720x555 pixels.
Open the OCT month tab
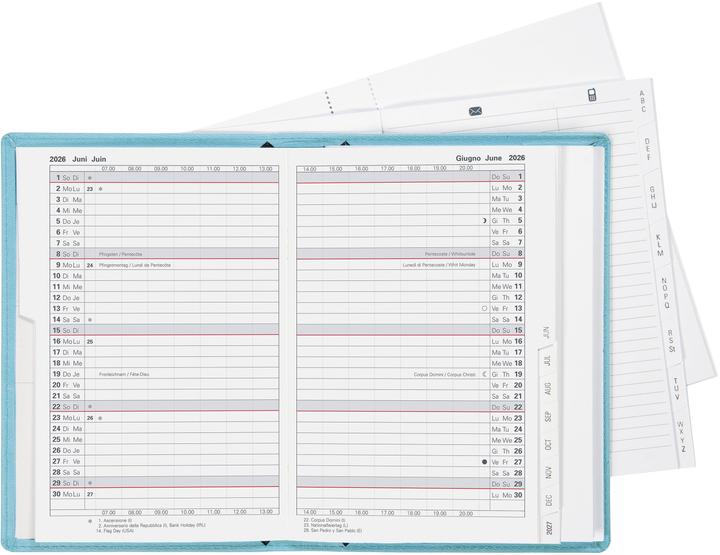click(548, 445)
